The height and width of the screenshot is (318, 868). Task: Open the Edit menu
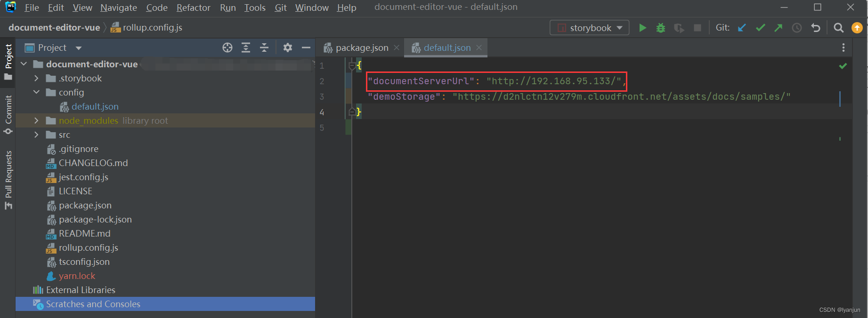[x=56, y=8]
